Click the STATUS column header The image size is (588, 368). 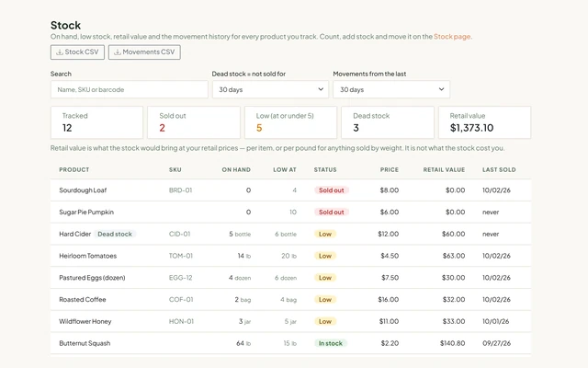point(325,169)
